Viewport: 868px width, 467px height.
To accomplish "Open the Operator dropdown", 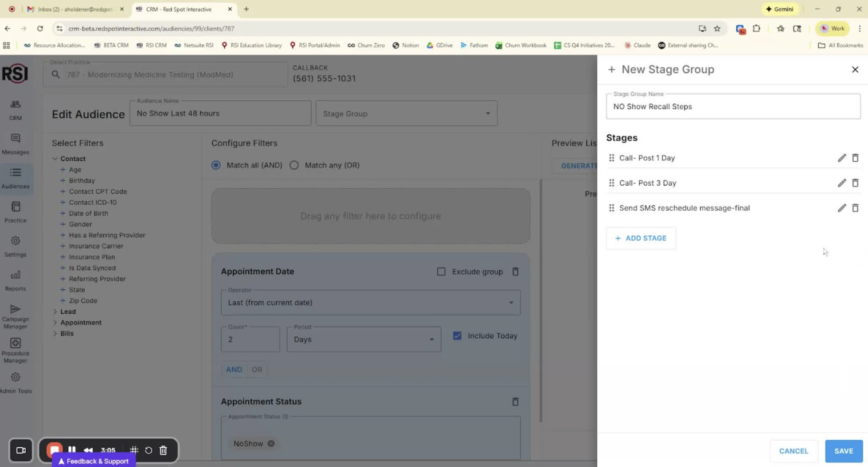I will (370, 303).
